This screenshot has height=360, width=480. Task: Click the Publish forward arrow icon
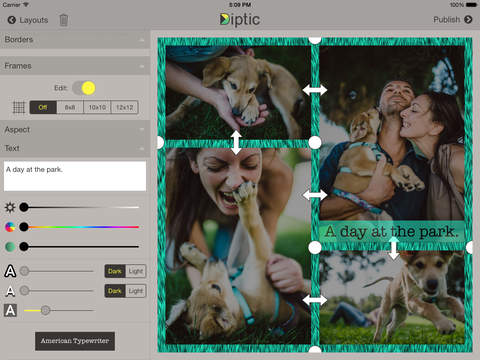[468, 20]
